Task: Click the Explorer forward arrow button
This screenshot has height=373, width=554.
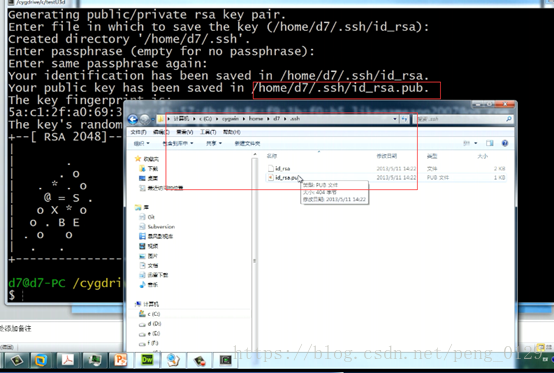Action: point(145,119)
